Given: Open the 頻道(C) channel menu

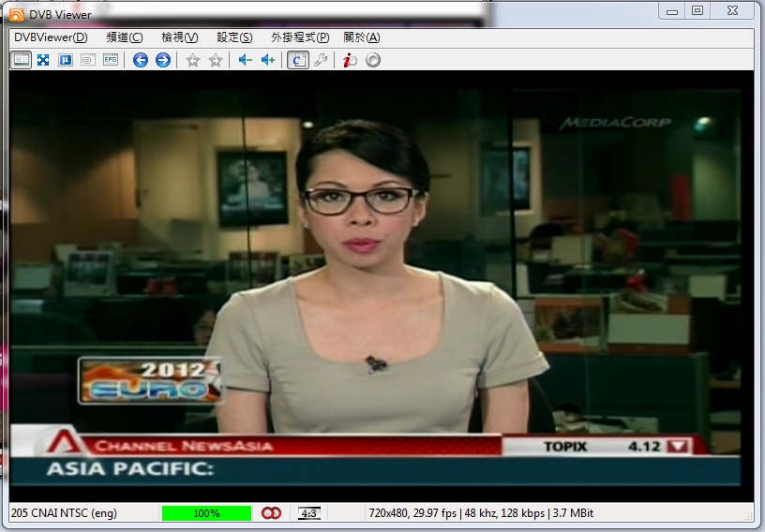Looking at the screenshot, I should (x=125, y=37).
